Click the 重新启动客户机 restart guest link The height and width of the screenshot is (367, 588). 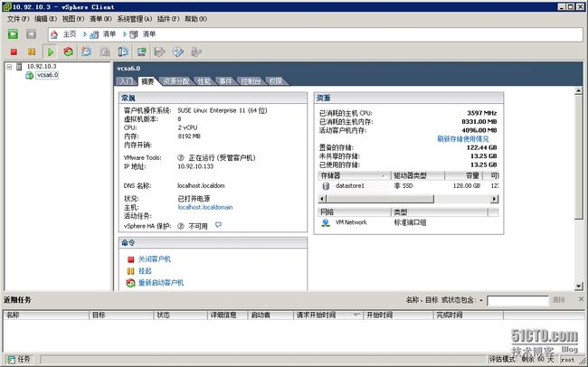pyautogui.click(x=161, y=283)
